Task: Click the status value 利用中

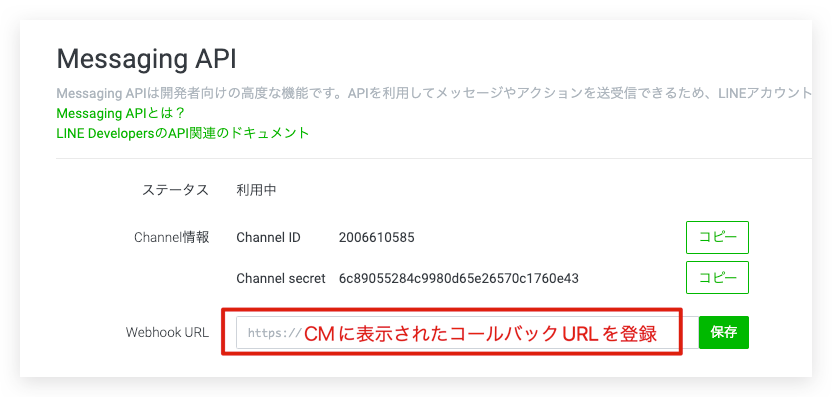Action: (256, 191)
